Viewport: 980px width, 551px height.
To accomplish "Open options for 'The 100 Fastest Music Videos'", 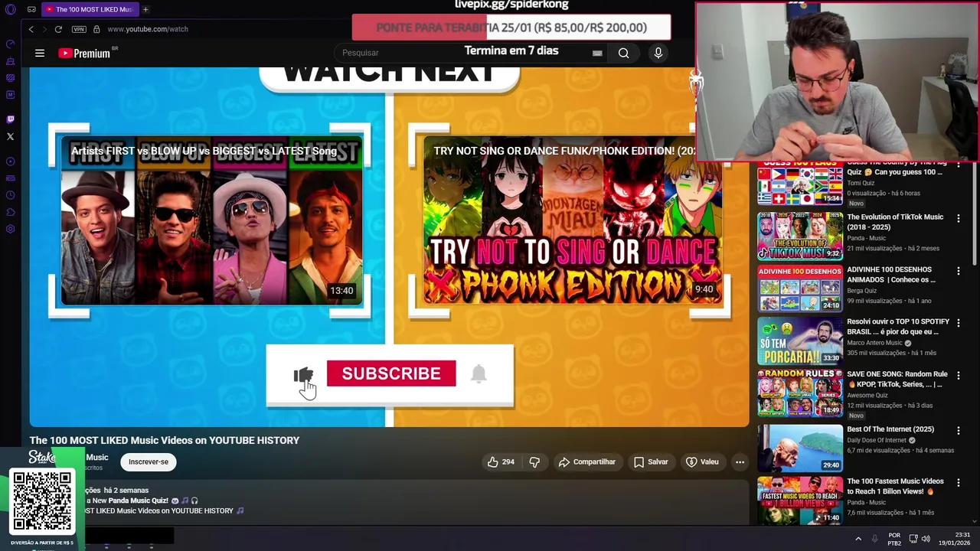I will point(958,482).
